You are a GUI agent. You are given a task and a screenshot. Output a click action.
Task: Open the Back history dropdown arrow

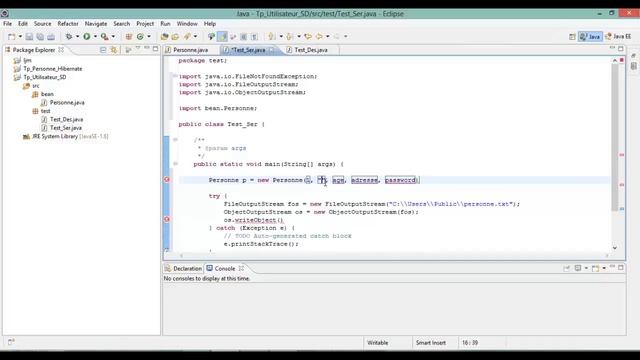click(328, 37)
